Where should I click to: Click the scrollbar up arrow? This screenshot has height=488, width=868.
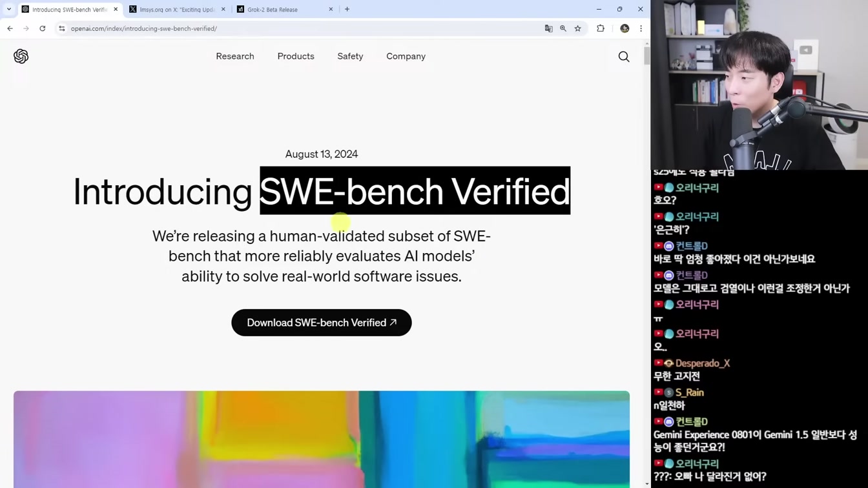647,43
